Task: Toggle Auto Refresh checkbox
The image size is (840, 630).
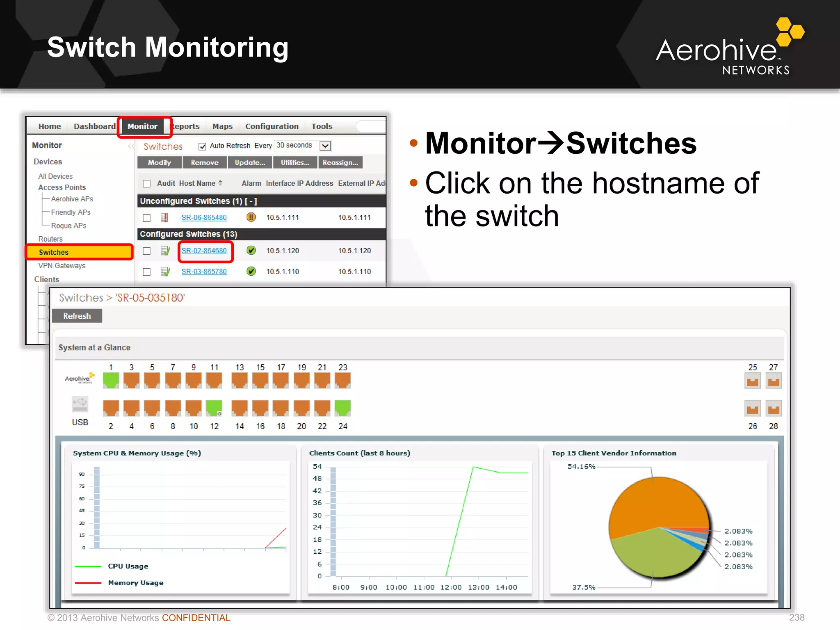Action: coord(202,146)
